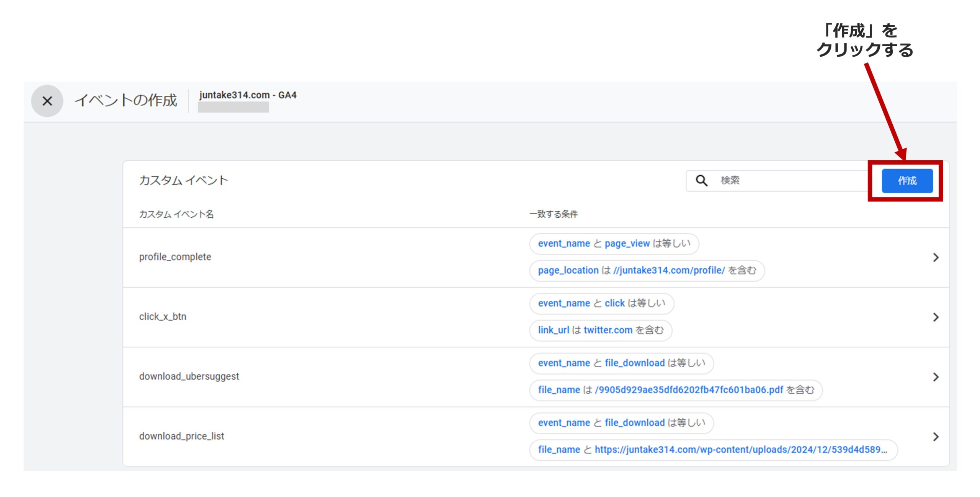The width and height of the screenshot is (980, 497).
Task: Open the profile_complete custom event
Action: pyautogui.click(x=175, y=257)
